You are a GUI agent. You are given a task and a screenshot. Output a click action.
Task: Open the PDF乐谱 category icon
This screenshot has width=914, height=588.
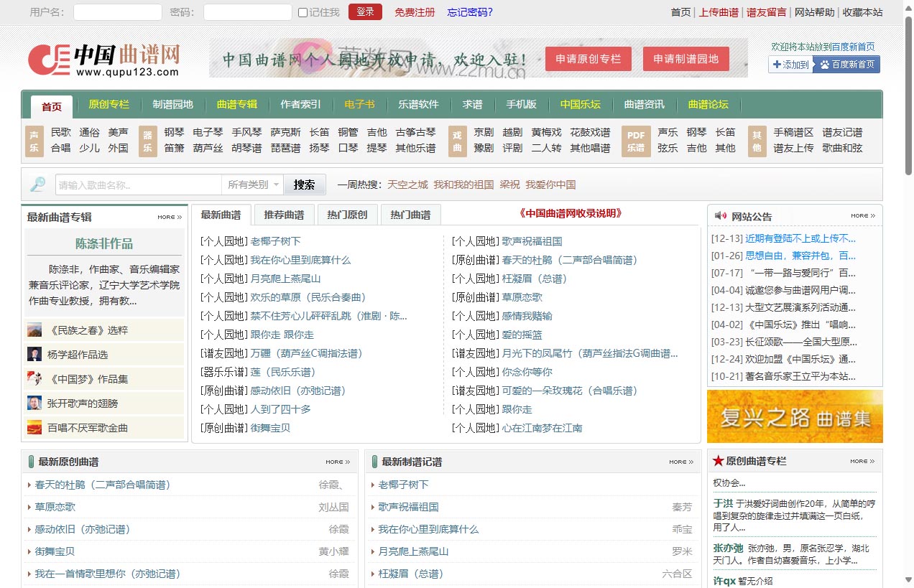[636, 139]
